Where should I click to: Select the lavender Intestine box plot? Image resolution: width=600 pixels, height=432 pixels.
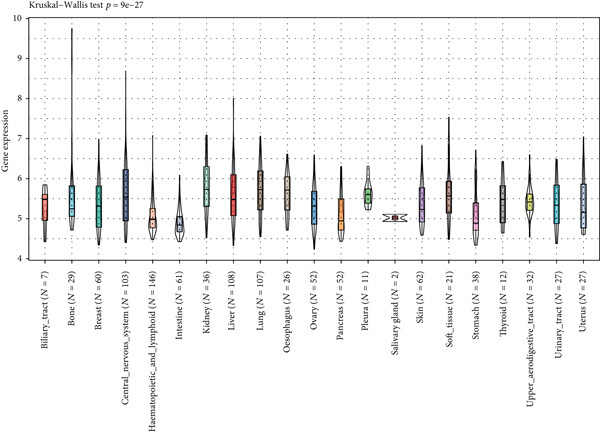coord(179,224)
